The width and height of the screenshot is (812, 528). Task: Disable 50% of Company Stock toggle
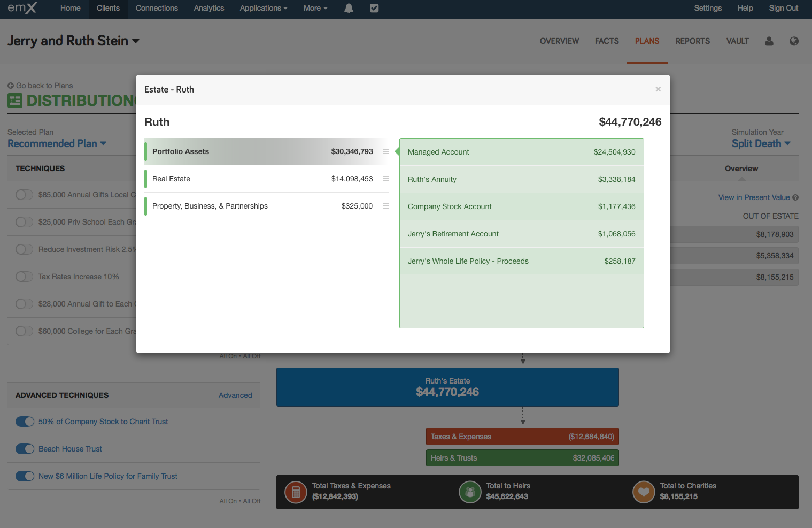25,422
